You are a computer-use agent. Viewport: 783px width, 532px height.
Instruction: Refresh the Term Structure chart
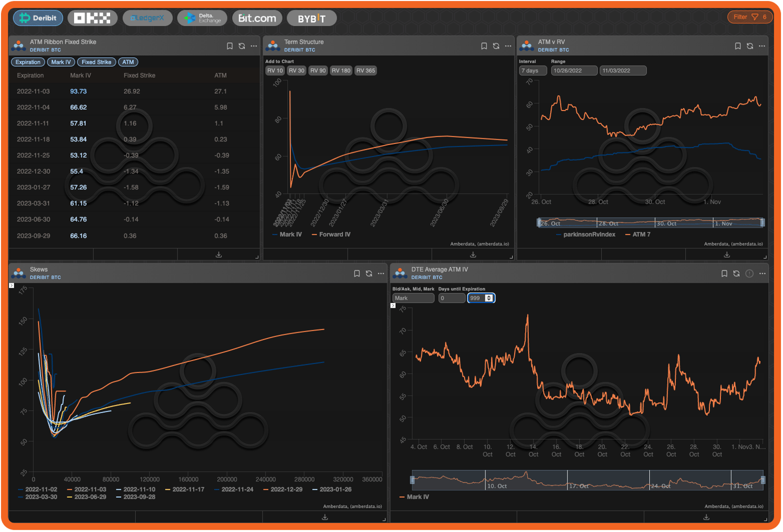tap(495, 45)
